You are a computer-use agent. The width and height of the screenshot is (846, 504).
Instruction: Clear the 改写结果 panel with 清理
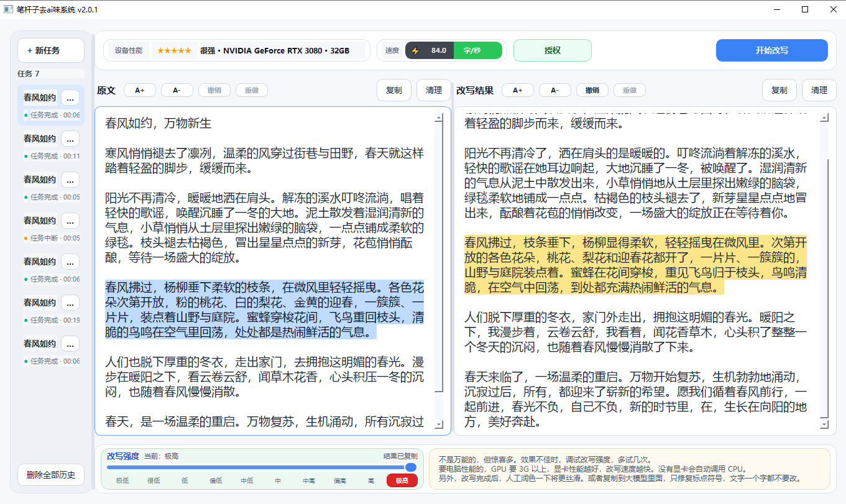[x=819, y=90]
